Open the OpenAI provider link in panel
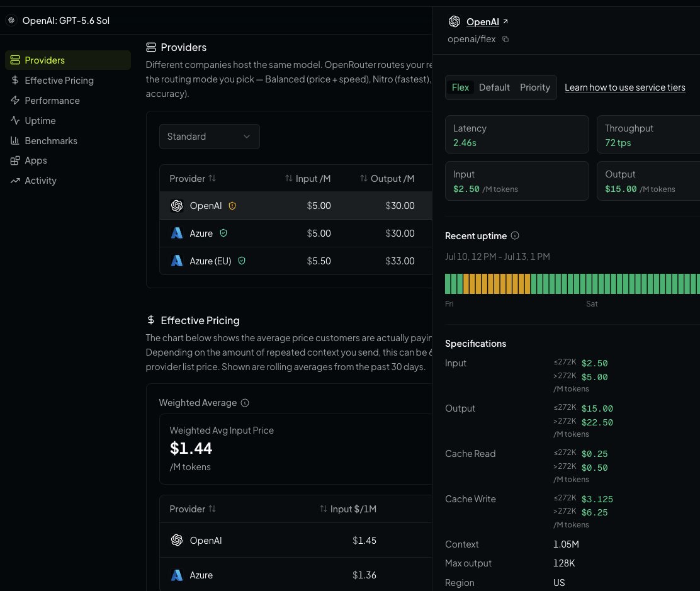 (483, 21)
